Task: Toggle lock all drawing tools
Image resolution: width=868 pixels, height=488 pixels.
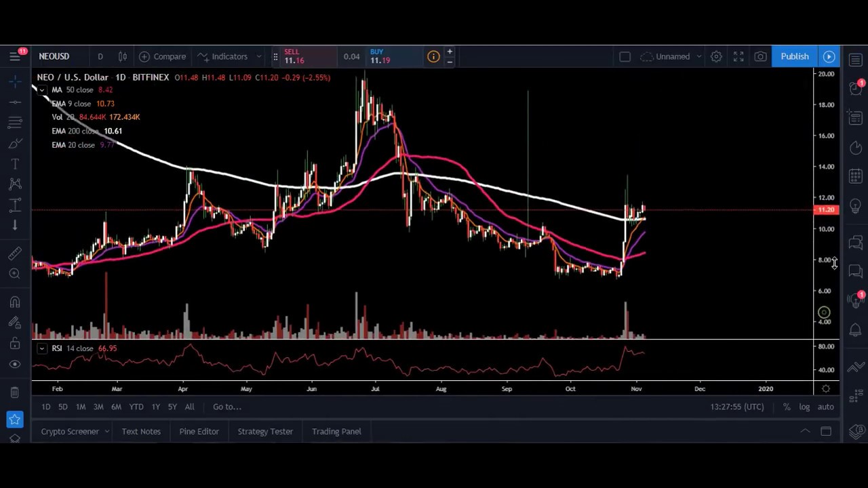Action: [x=15, y=344]
